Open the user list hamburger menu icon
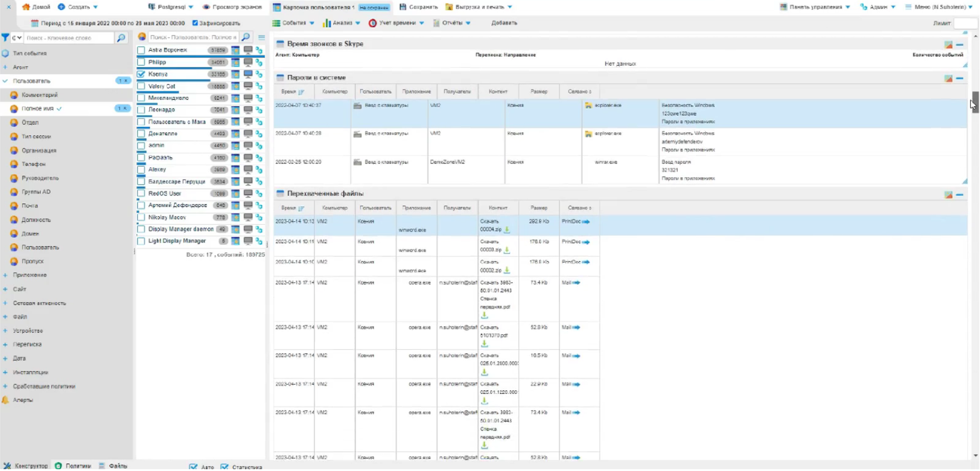Image resolution: width=980 pixels, height=471 pixels. click(x=261, y=37)
